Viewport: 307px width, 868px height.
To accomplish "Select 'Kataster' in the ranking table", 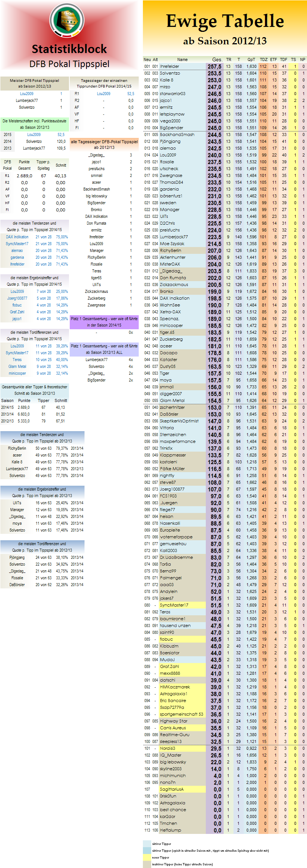I will point(168,360).
